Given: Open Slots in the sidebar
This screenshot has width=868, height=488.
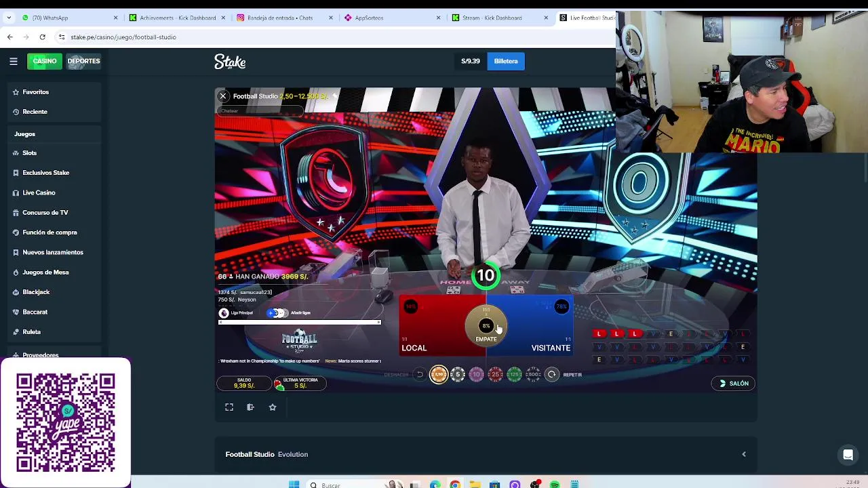Looking at the screenshot, I should coord(54,153).
